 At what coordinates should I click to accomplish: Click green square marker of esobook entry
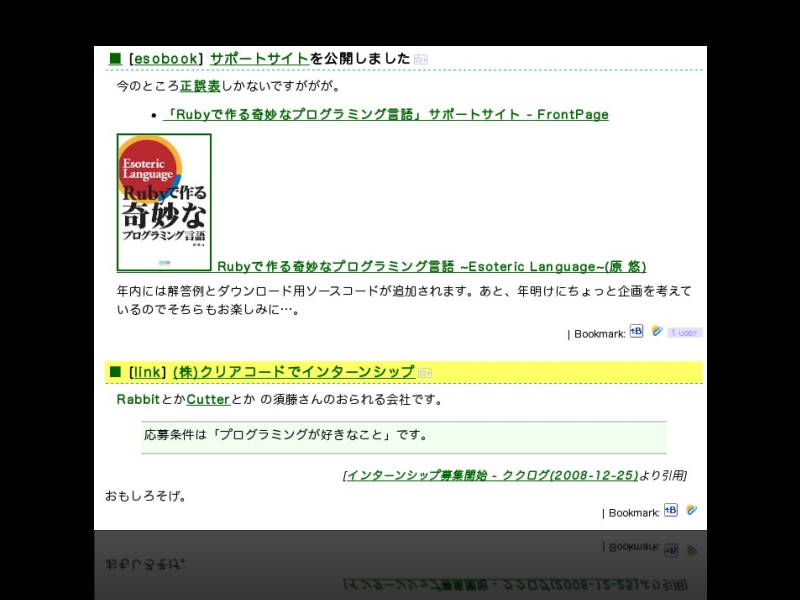coord(115,58)
